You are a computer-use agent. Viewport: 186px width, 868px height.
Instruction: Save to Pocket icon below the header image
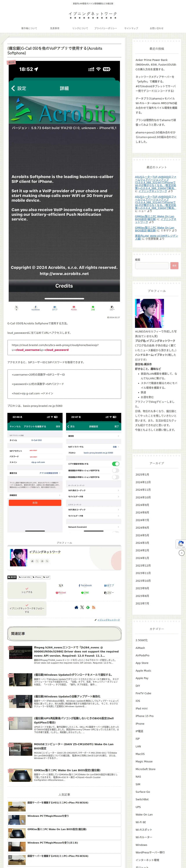[74, 308]
